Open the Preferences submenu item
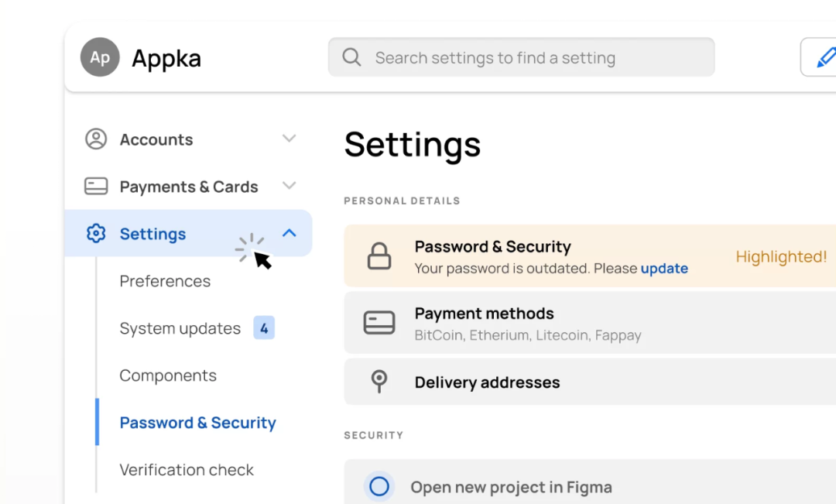836x504 pixels. tap(165, 281)
